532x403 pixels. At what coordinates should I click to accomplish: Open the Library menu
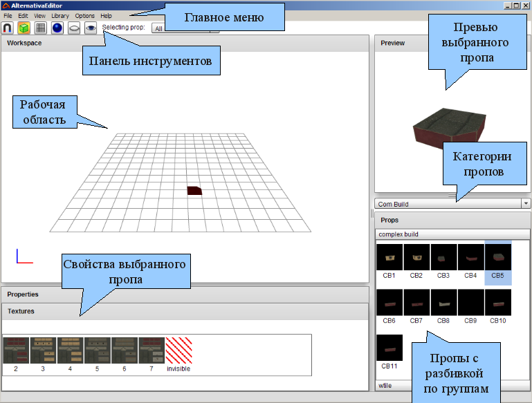coord(60,15)
